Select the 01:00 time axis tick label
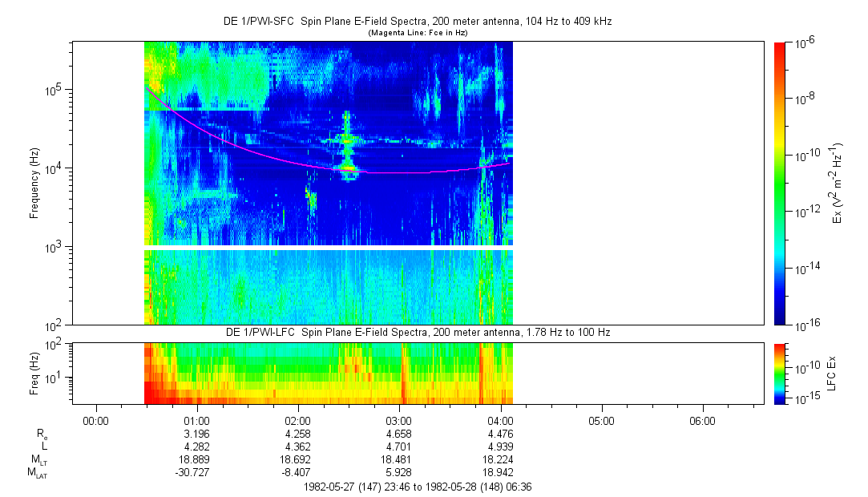 196,420
